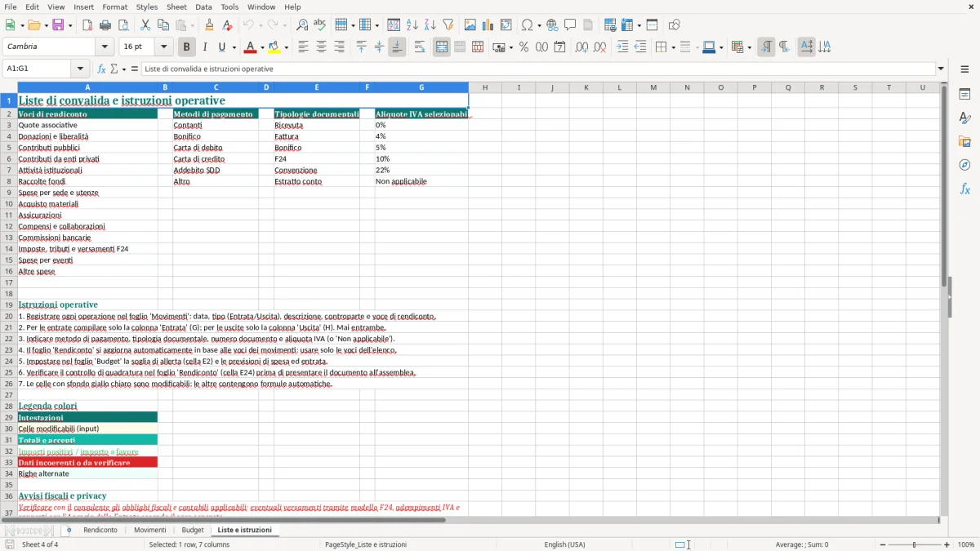Toggle Underline formatting
980x551 pixels.
(x=221, y=47)
